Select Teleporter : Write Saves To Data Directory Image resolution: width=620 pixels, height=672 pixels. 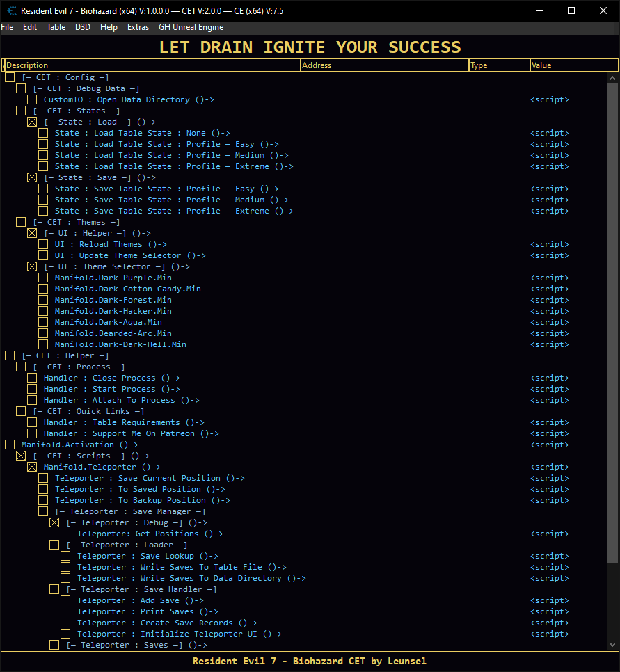[x=191, y=578]
